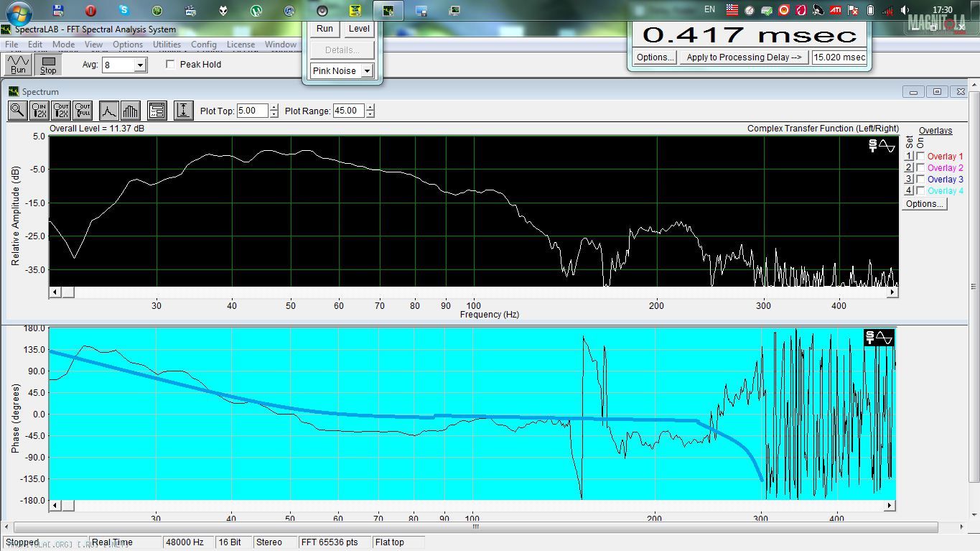Turn on Overlay 3 checkbox
Viewport: 980px width, 551px height.
tap(920, 180)
